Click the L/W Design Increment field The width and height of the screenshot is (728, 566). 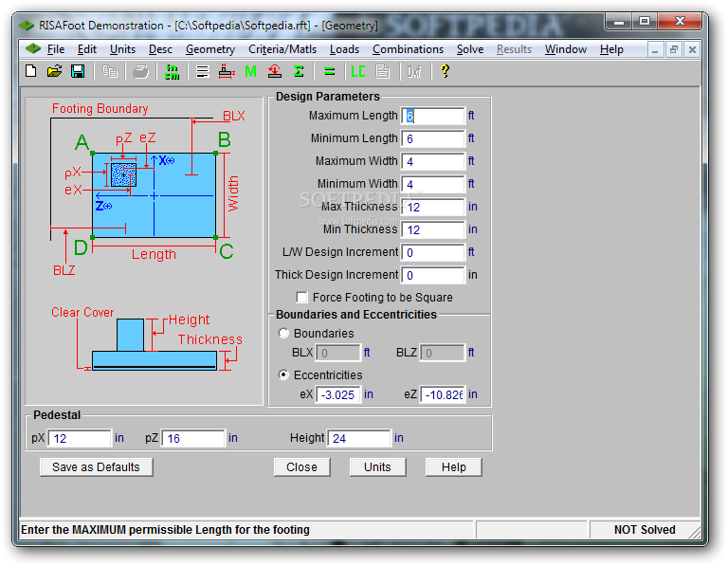(432, 252)
